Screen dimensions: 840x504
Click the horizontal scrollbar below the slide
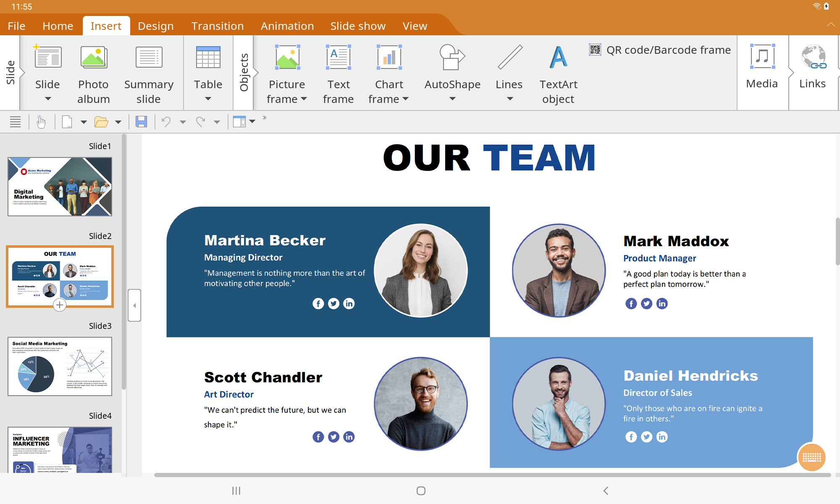coord(492,475)
